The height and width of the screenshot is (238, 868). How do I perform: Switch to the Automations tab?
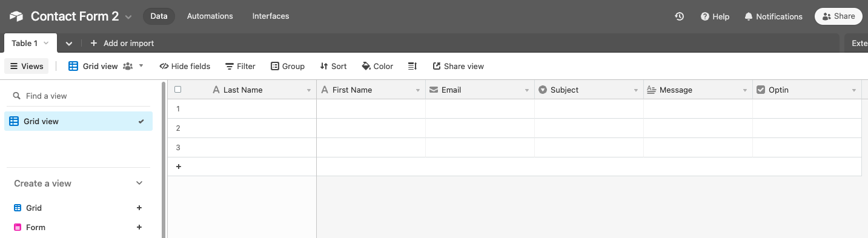tap(210, 16)
